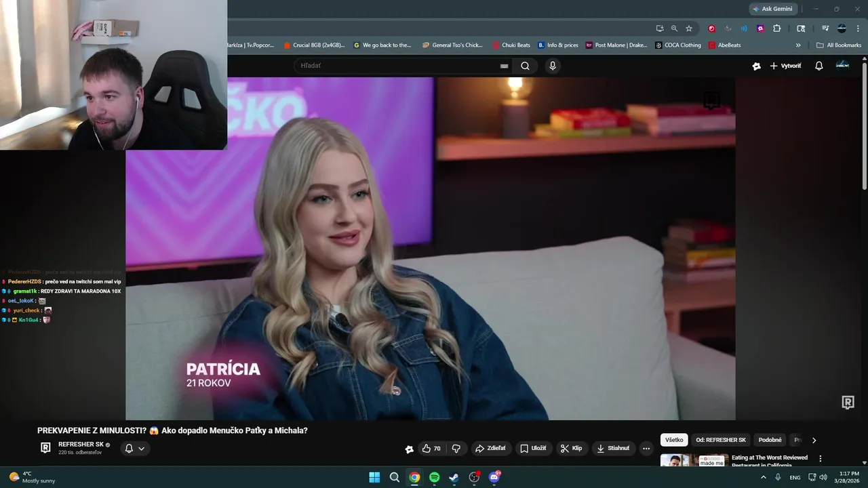Screen dimensions: 868x488
Task: Open the REFRESHER SK channel avatar
Action: click(45, 447)
